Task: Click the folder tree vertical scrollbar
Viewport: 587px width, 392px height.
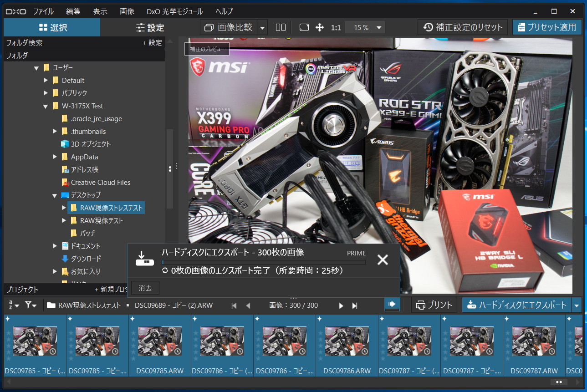Action: click(x=169, y=168)
